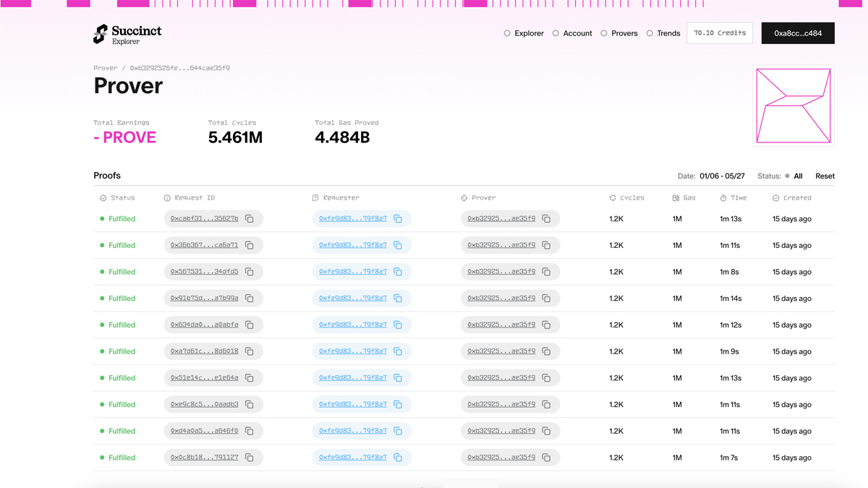Open request 0x567531...34dfd5 link

pyautogui.click(x=204, y=272)
